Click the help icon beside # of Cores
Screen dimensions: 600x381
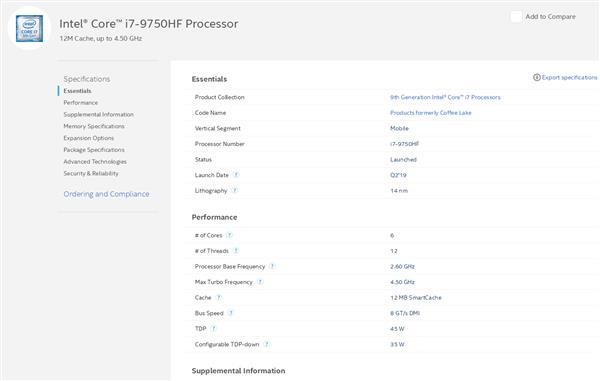point(229,235)
